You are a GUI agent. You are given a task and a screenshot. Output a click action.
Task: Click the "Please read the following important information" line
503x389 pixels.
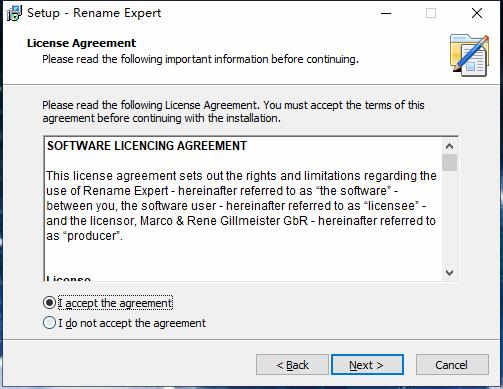(x=200, y=59)
